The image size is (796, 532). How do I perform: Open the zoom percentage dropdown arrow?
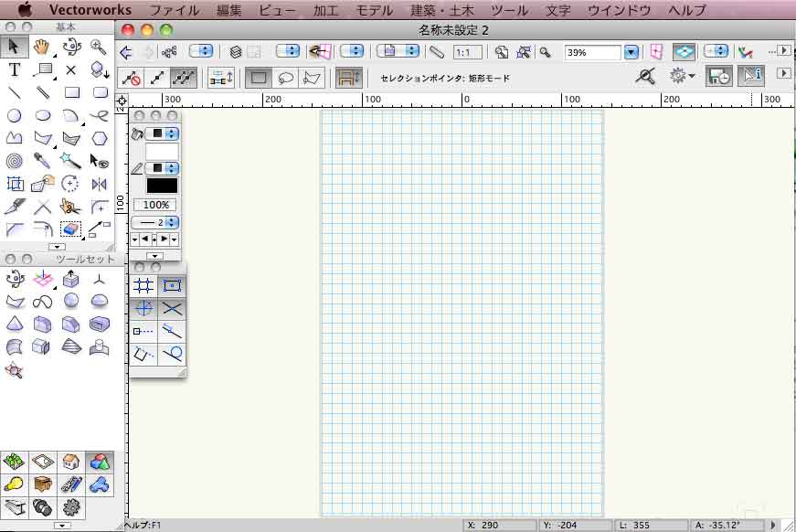pos(631,53)
